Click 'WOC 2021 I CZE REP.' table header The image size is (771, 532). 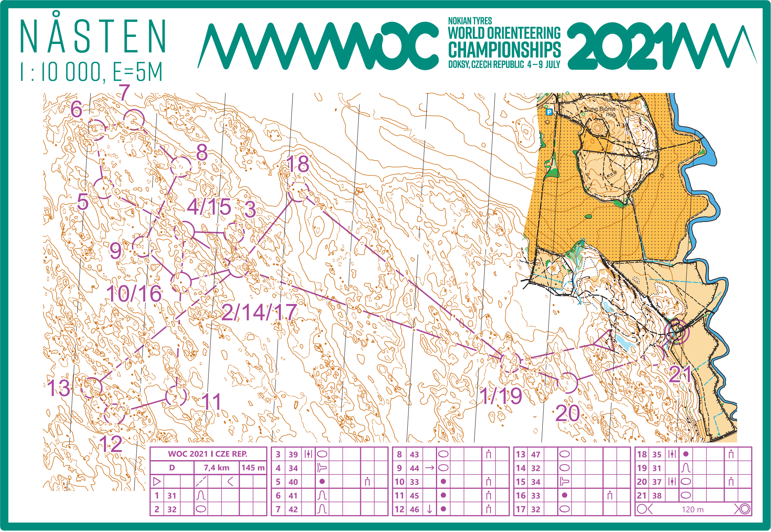[208, 454]
